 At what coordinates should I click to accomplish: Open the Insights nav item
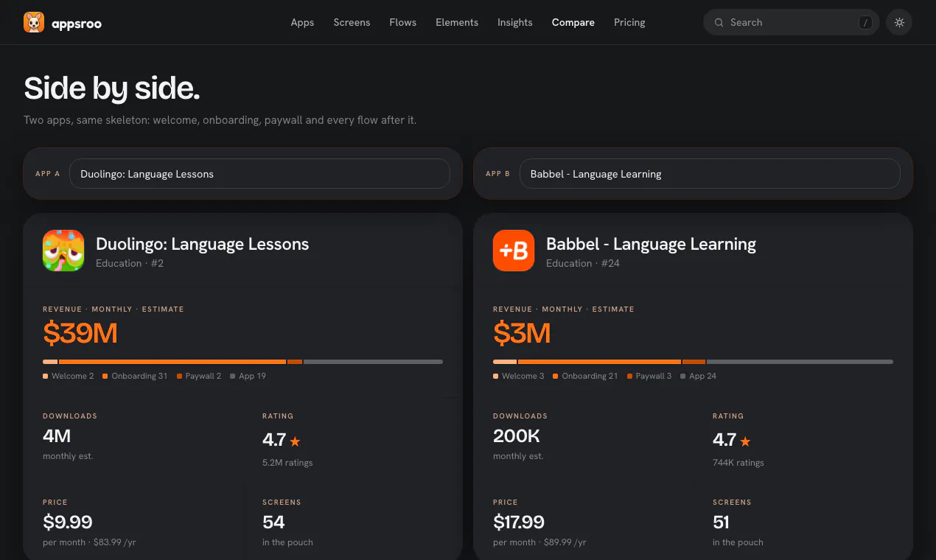tap(514, 23)
